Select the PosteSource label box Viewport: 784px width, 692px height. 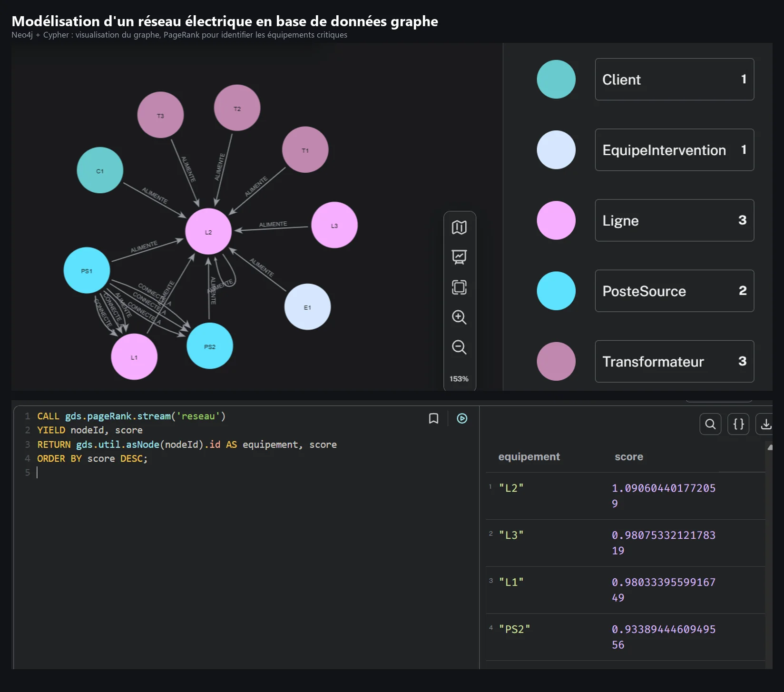[674, 291]
